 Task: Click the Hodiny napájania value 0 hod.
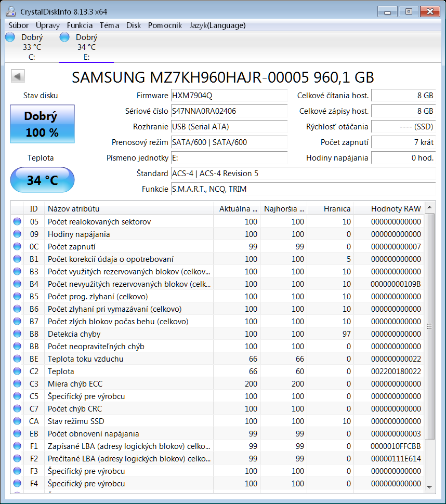tap(403, 158)
